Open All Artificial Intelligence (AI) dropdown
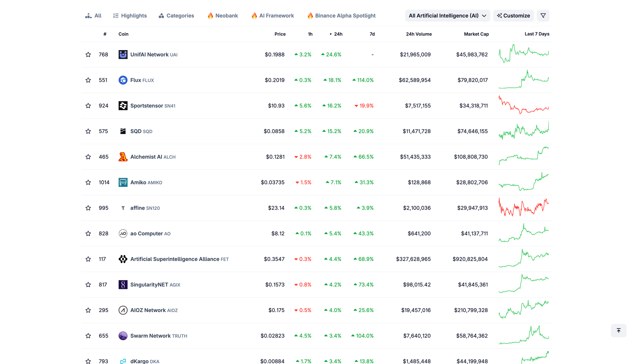Image resolution: width=634 pixels, height=364 pixels. pos(447,16)
